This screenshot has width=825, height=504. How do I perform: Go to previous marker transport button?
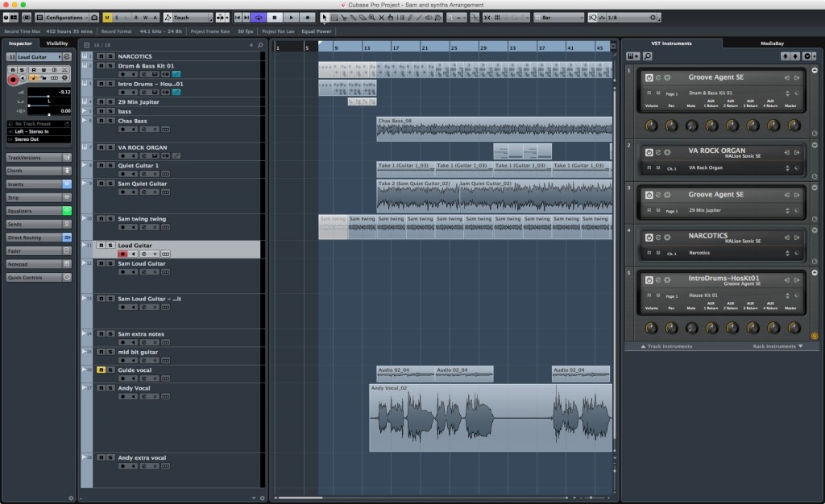pos(238,18)
